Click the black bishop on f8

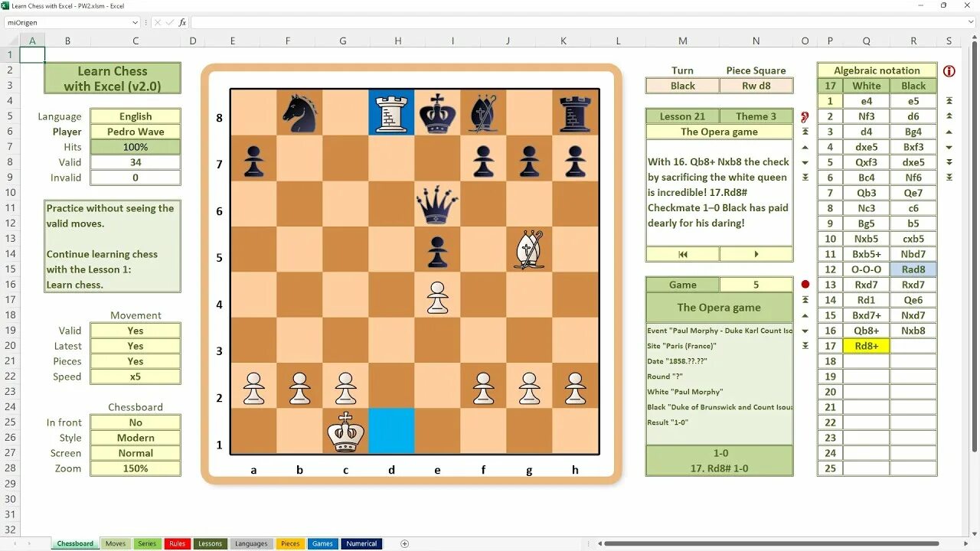coord(483,113)
